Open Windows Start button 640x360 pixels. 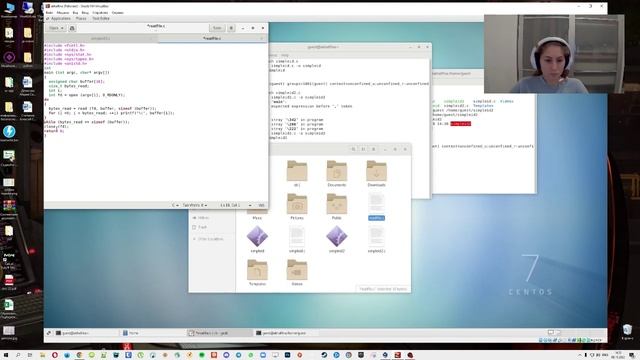pyautogui.click(x=6, y=355)
